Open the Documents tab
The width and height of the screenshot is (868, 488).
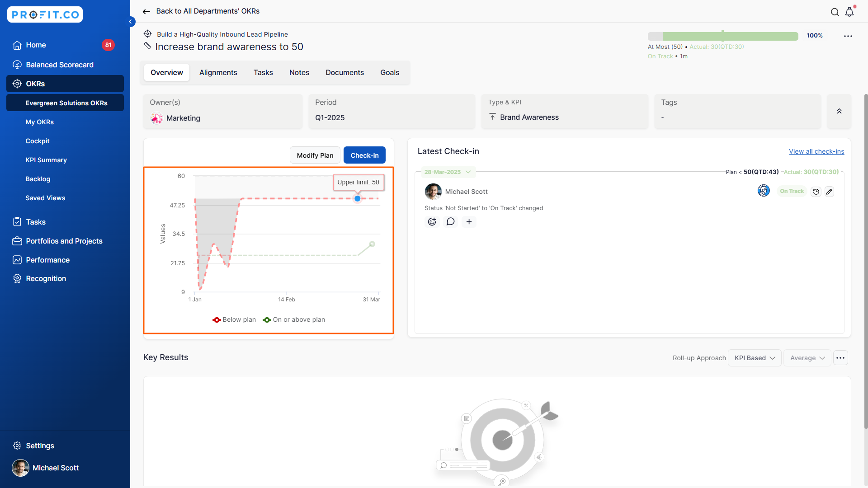pyautogui.click(x=344, y=73)
